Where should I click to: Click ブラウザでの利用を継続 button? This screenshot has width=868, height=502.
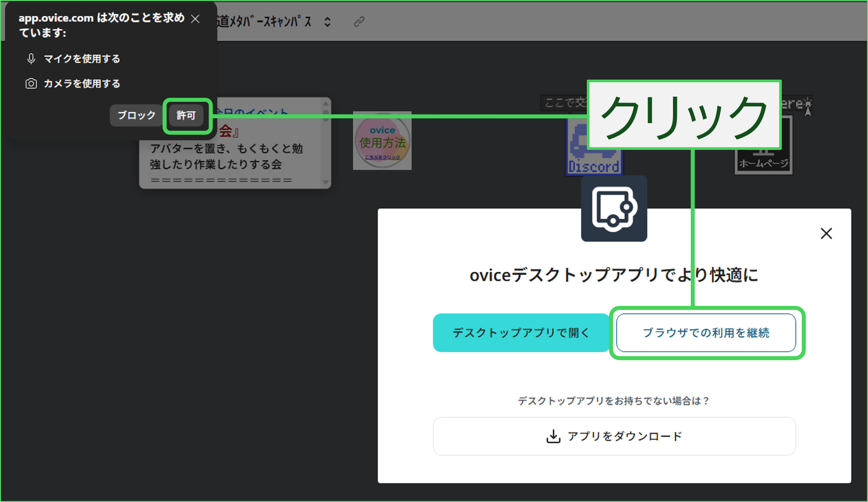(706, 333)
